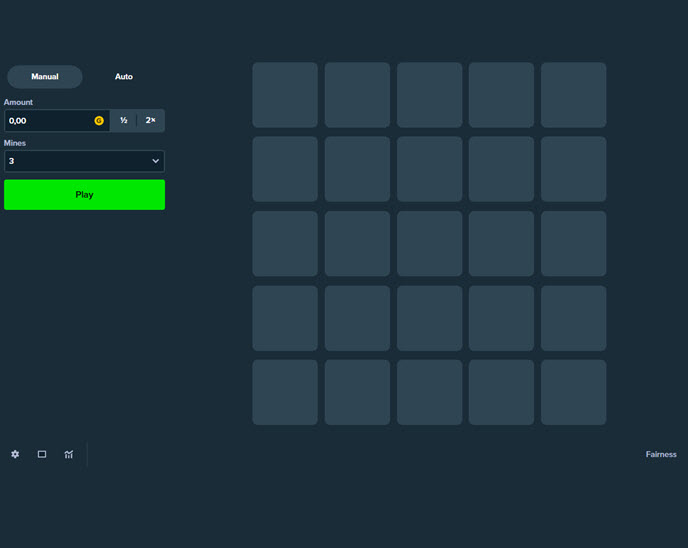The height and width of the screenshot is (548, 688).
Task: Reveal the bottom-right grid tile
Action: pos(573,392)
